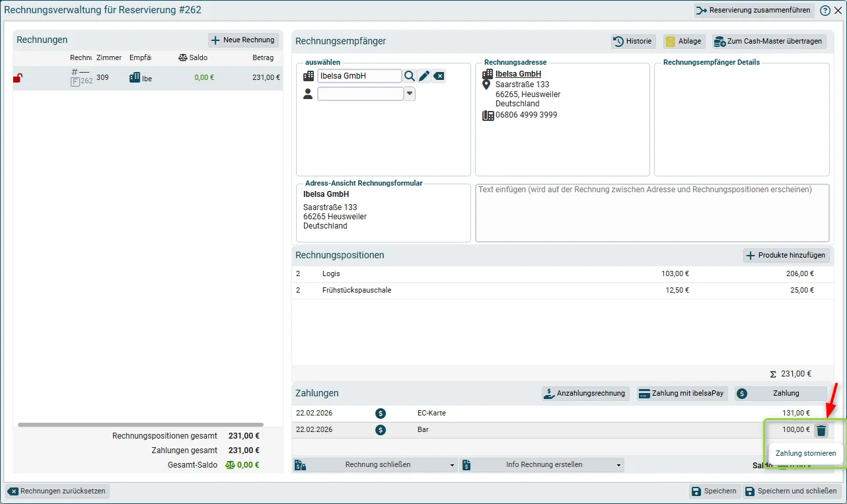Click Produkte hinzufügen
The image size is (847, 504).
pyautogui.click(x=786, y=256)
